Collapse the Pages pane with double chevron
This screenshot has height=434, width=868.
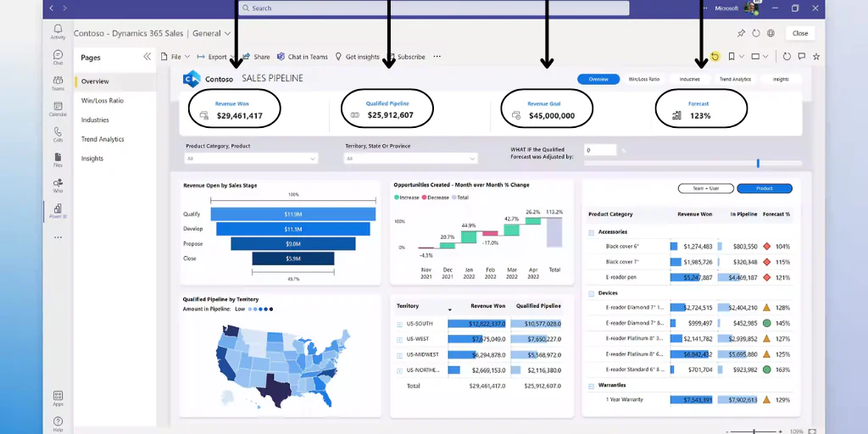(147, 57)
